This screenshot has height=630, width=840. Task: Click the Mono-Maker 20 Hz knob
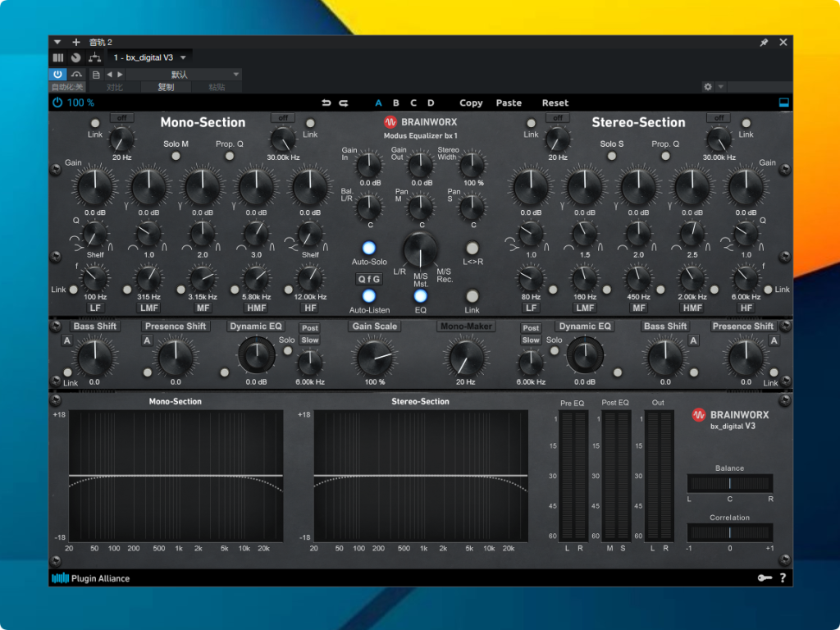coord(466,358)
